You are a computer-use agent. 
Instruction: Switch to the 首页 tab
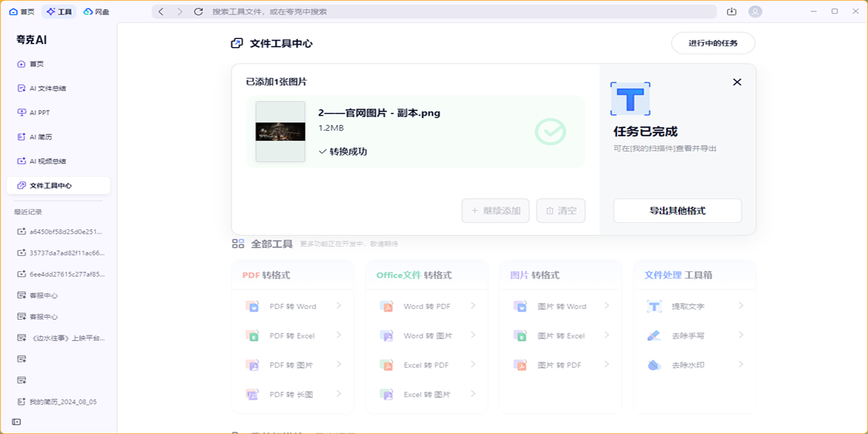pyautogui.click(x=22, y=12)
